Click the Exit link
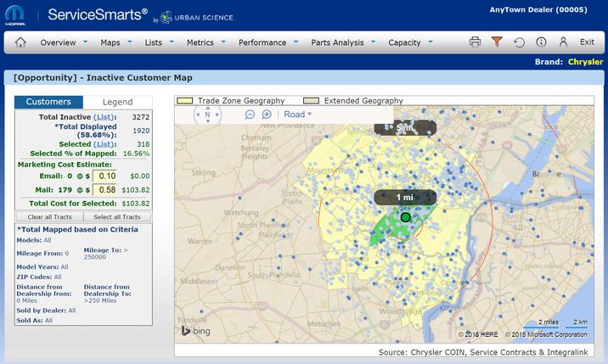The width and height of the screenshot is (608, 364). point(587,42)
